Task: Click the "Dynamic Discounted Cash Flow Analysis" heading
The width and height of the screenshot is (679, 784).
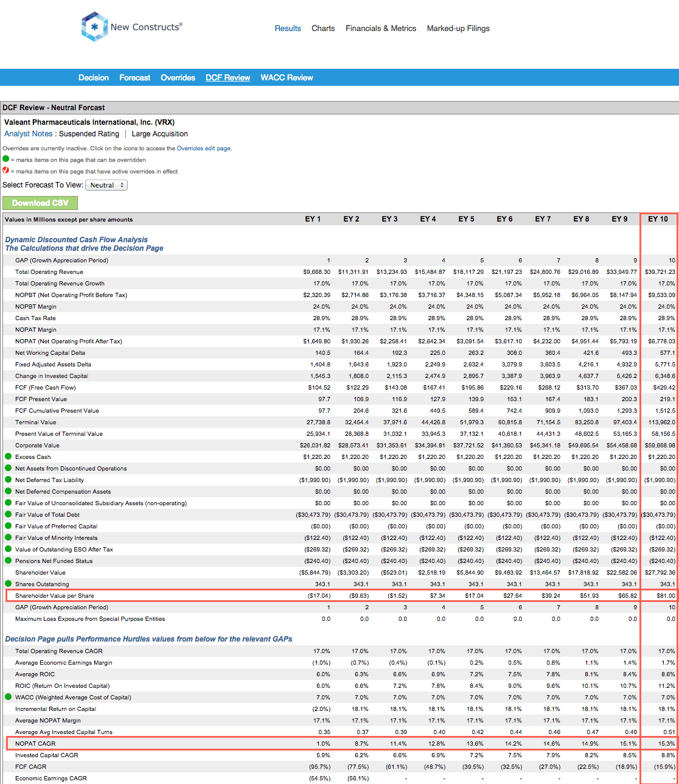Action: (x=77, y=240)
